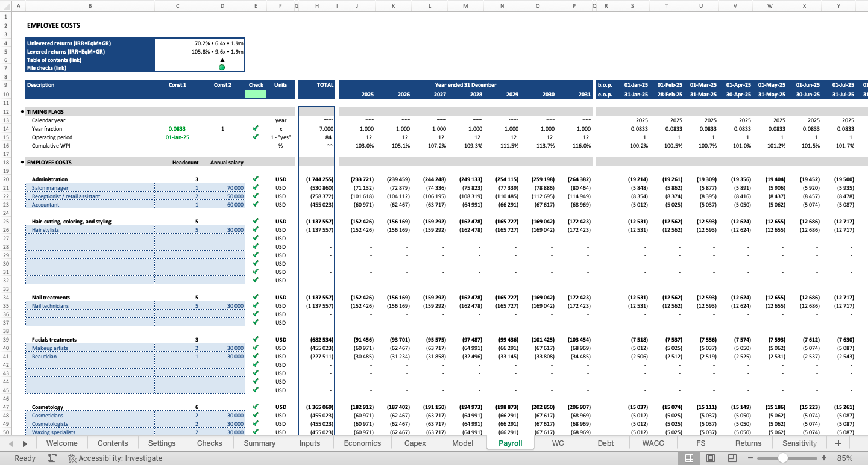Click the Cosmetologists row check mark

coord(256,423)
